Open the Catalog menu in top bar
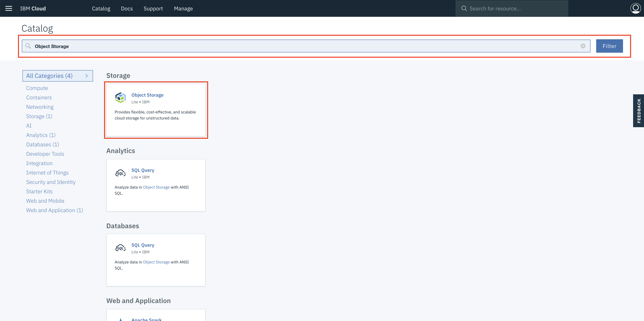This screenshot has height=321, width=644. pyautogui.click(x=101, y=9)
